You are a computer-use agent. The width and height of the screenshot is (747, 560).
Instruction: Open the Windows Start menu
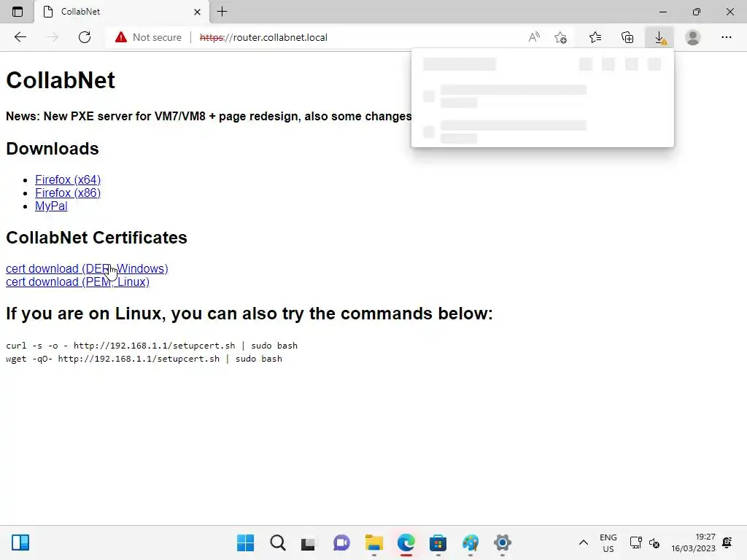click(x=246, y=542)
